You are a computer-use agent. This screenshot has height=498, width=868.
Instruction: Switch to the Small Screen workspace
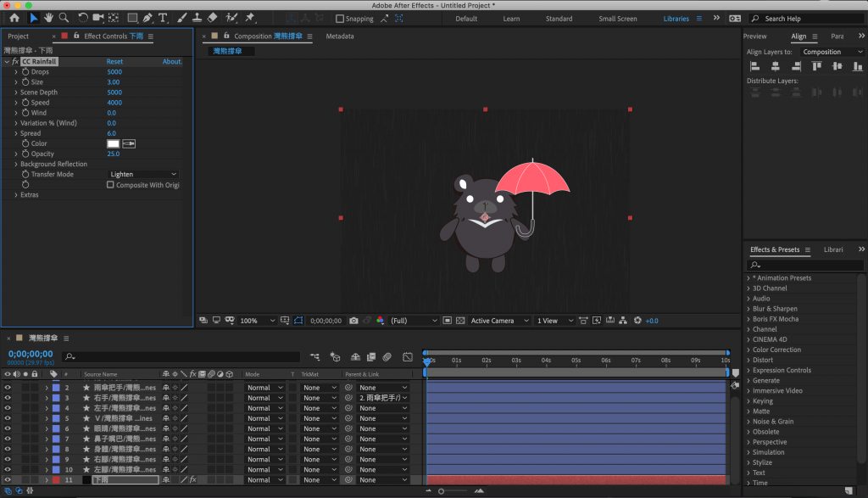(618, 19)
